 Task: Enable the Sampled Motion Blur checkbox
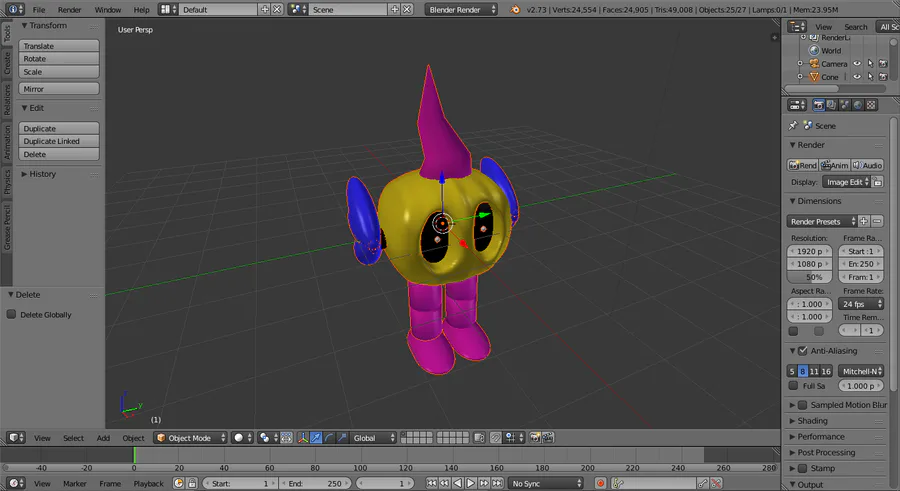click(x=803, y=405)
